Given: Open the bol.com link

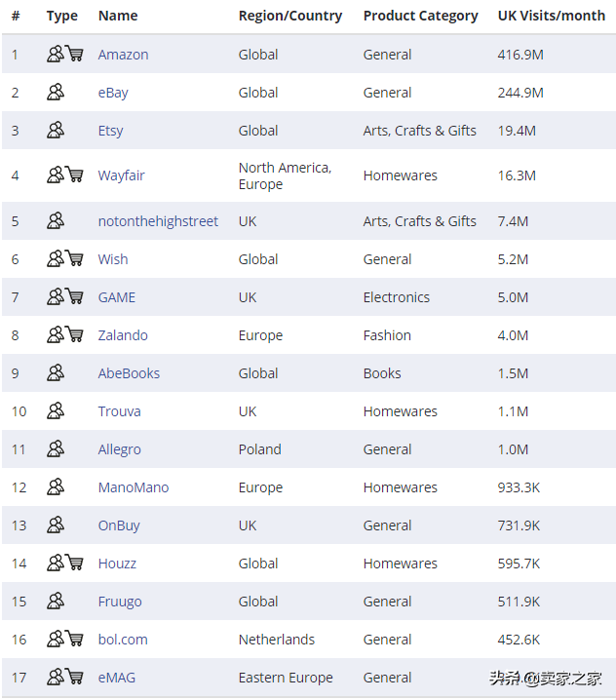Looking at the screenshot, I should 123,640.
